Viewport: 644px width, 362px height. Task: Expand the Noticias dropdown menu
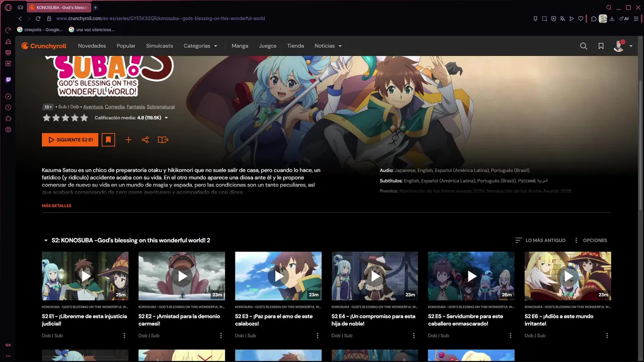[328, 46]
